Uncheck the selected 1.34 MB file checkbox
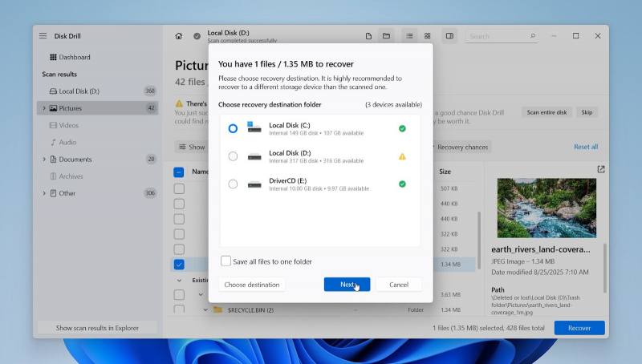The image size is (642, 364). 179,265
